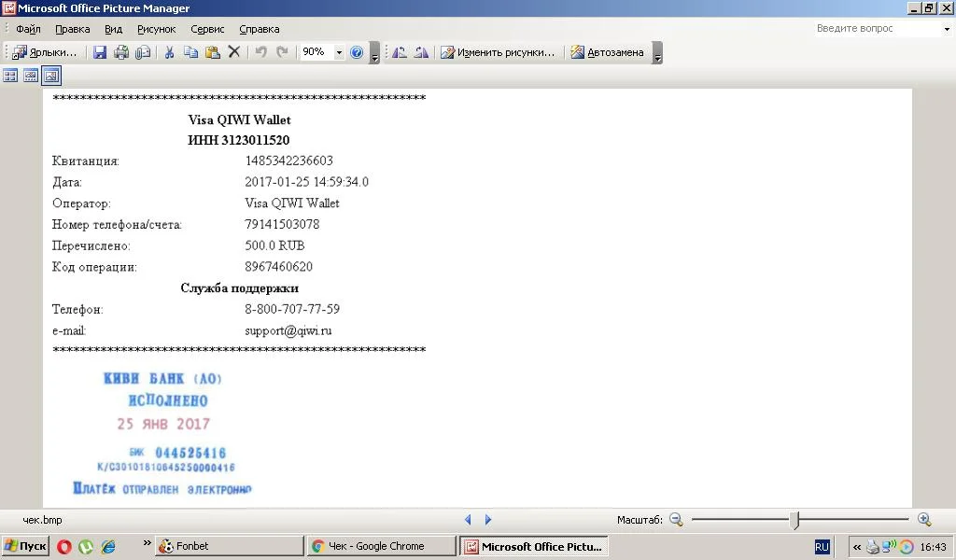Go to next picture arrow
The width and height of the screenshot is (956, 560).
click(x=488, y=520)
